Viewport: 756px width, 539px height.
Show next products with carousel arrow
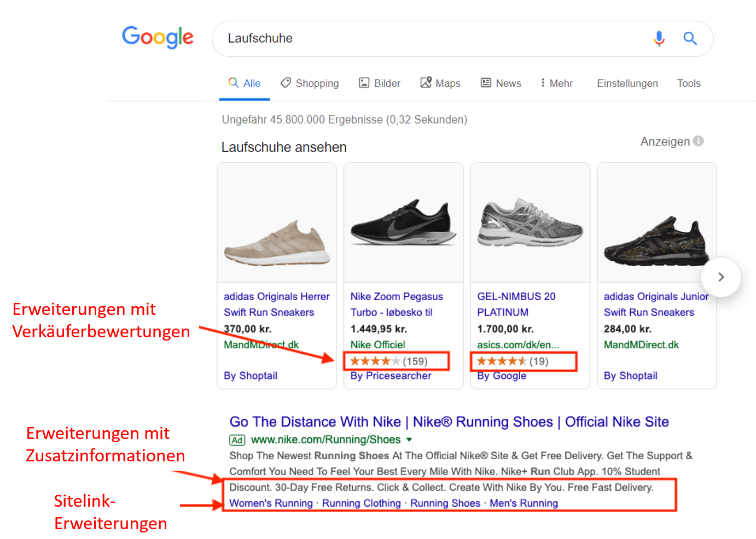tap(720, 277)
